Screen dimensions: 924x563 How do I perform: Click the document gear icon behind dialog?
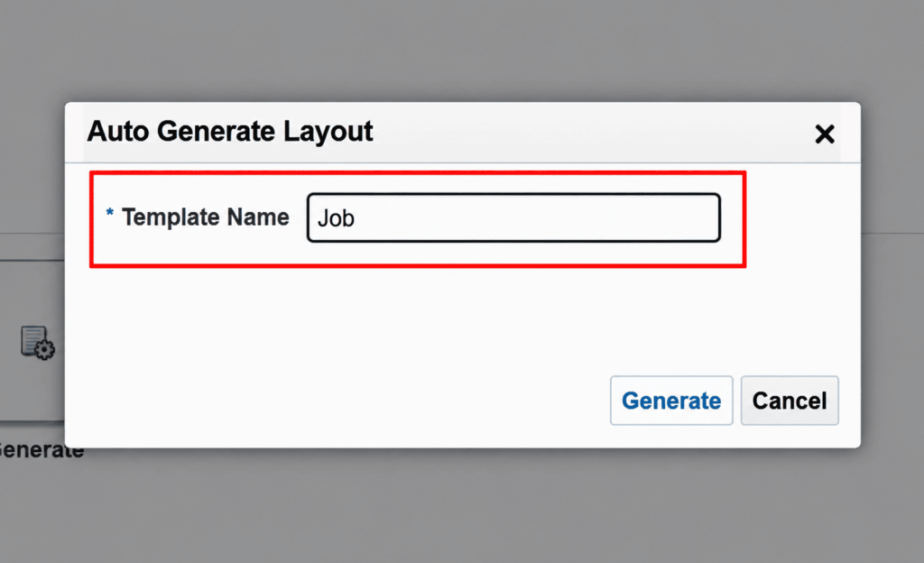[x=37, y=342]
